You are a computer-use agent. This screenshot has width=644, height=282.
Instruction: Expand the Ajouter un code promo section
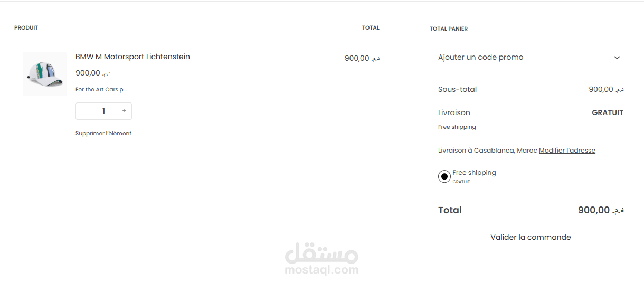(x=481, y=57)
